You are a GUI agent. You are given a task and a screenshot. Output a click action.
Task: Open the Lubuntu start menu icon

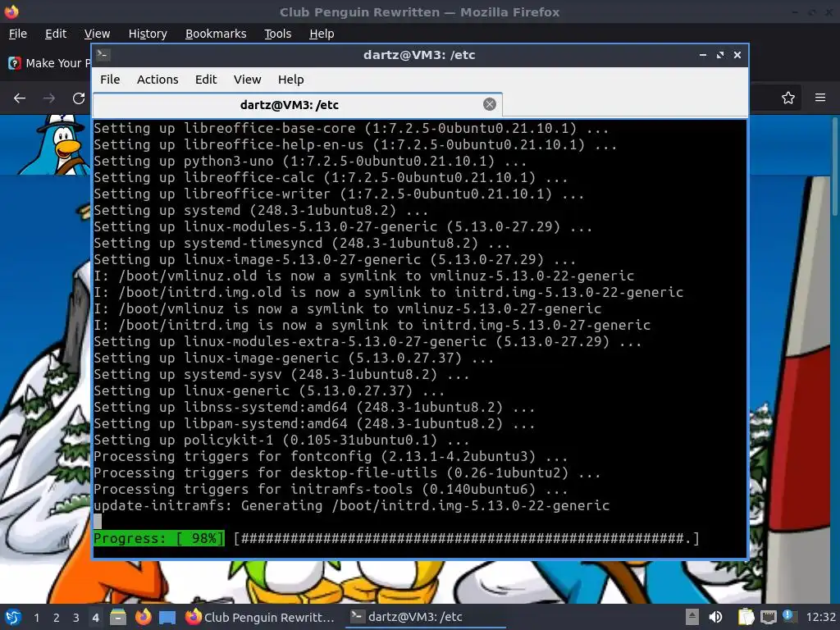tap(12, 617)
